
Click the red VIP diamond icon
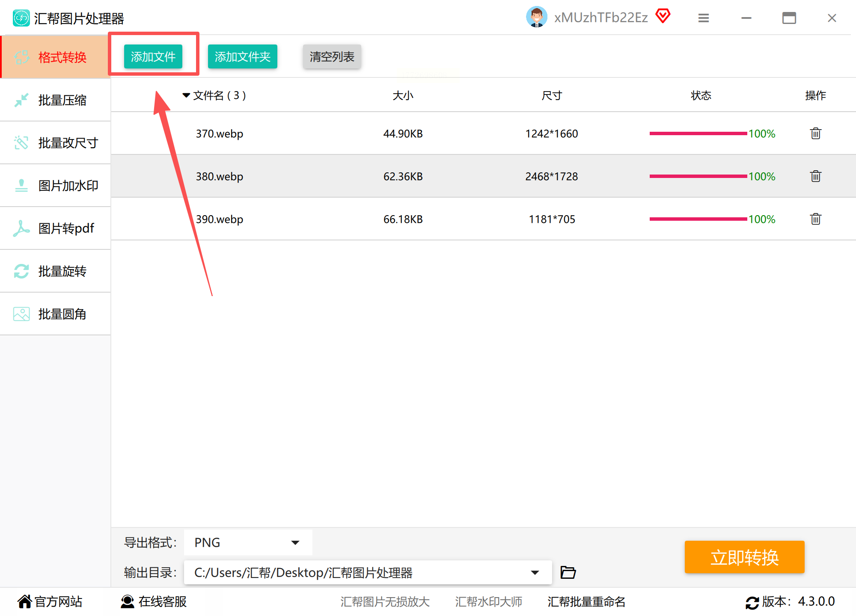point(663,16)
